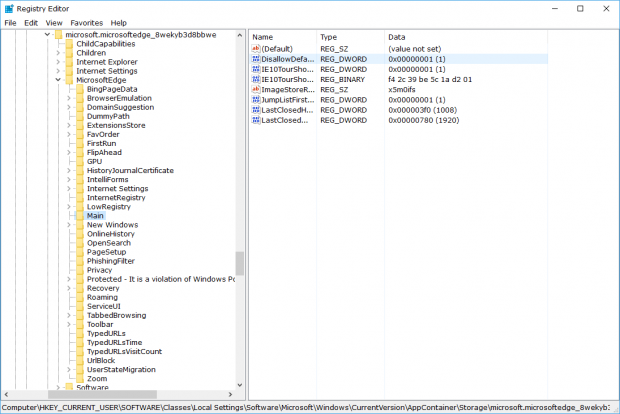Click the Registry Editor app icon in title bar
620x414 pixels.
tap(9, 8)
